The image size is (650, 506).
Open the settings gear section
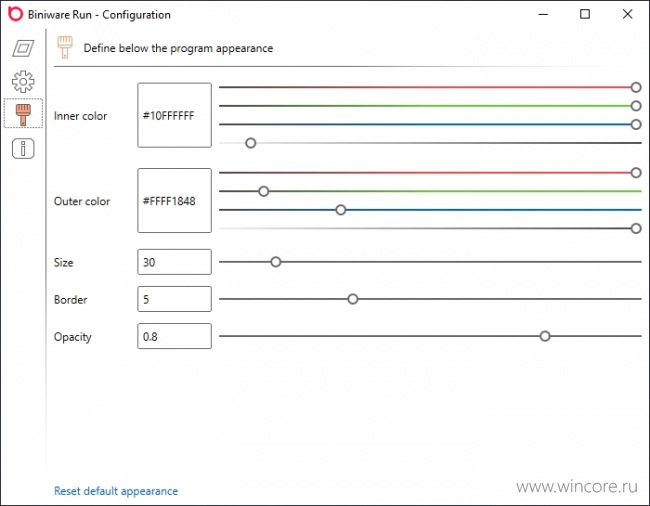[x=23, y=81]
